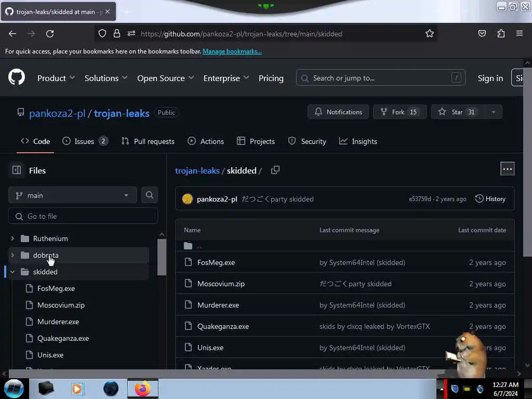Open the Pull requests tab
The height and width of the screenshot is (399, 532).
148,141
